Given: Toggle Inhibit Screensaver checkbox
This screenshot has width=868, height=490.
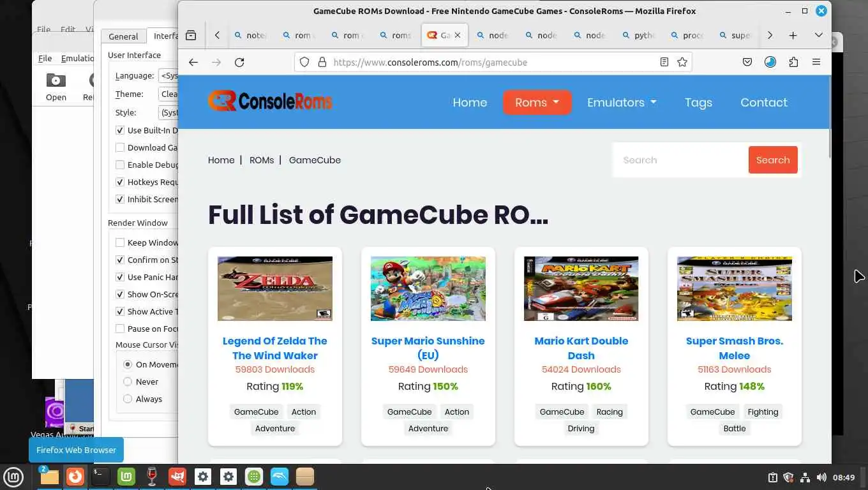Looking at the screenshot, I should coord(120,199).
